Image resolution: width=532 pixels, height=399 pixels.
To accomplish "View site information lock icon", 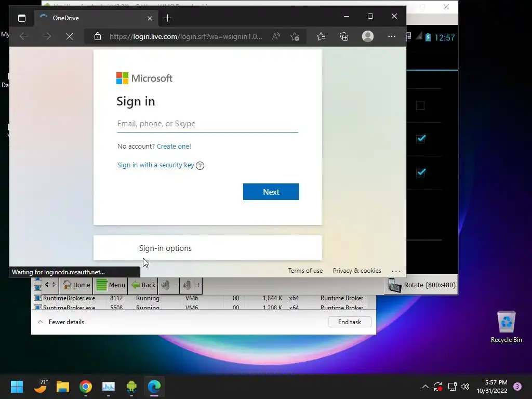I will (98, 36).
